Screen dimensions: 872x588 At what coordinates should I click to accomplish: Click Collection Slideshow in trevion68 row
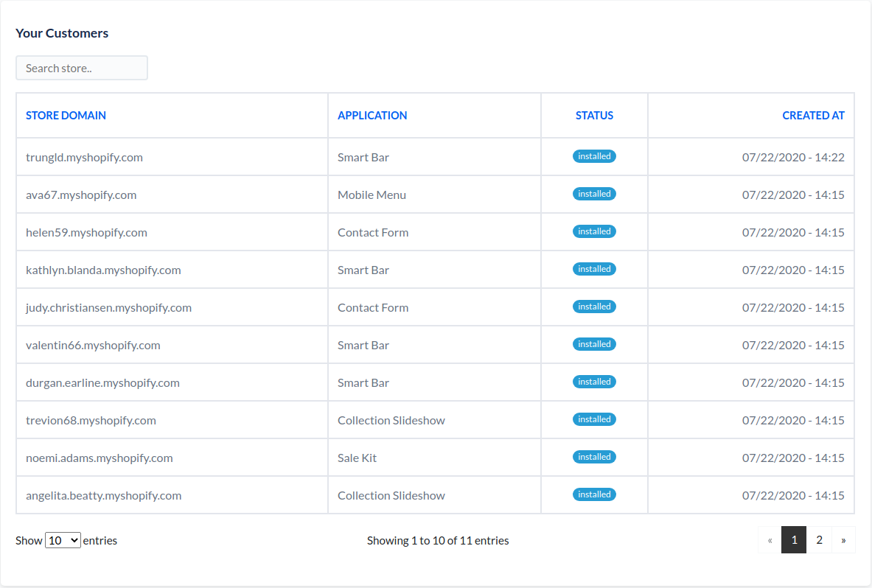(x=391, y=421)
